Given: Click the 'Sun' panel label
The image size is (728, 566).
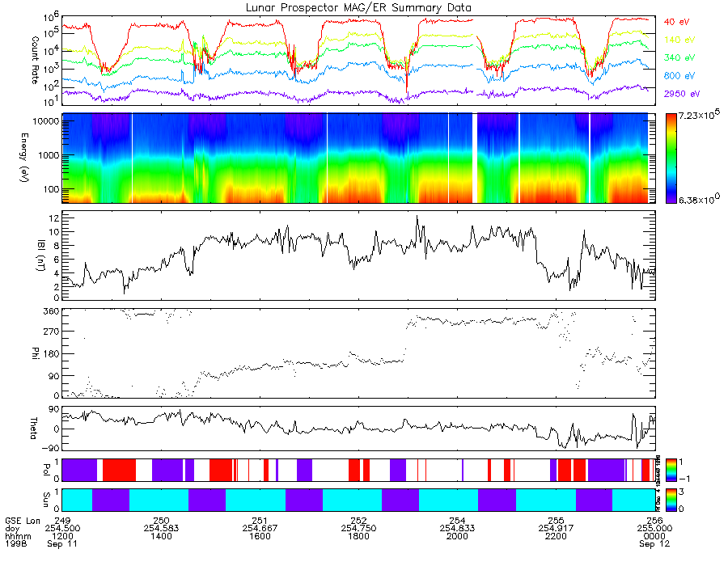Looking at the screenshot, I should tap(46, 499).
